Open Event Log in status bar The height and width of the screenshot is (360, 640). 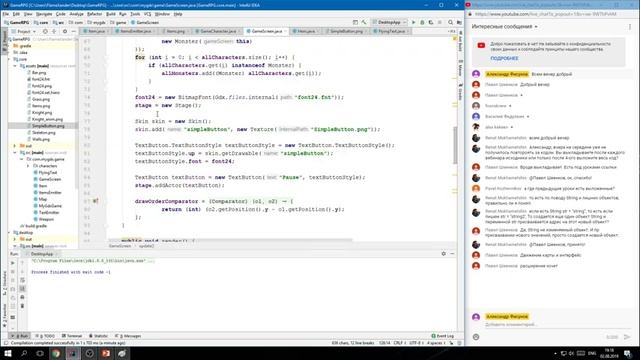coord(443,336)
